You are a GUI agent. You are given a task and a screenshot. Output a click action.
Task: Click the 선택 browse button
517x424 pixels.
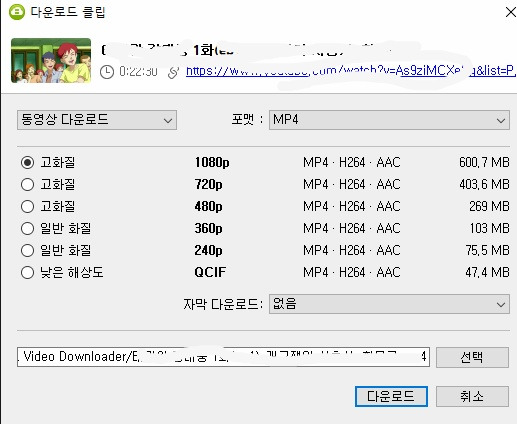click(472, 357)
